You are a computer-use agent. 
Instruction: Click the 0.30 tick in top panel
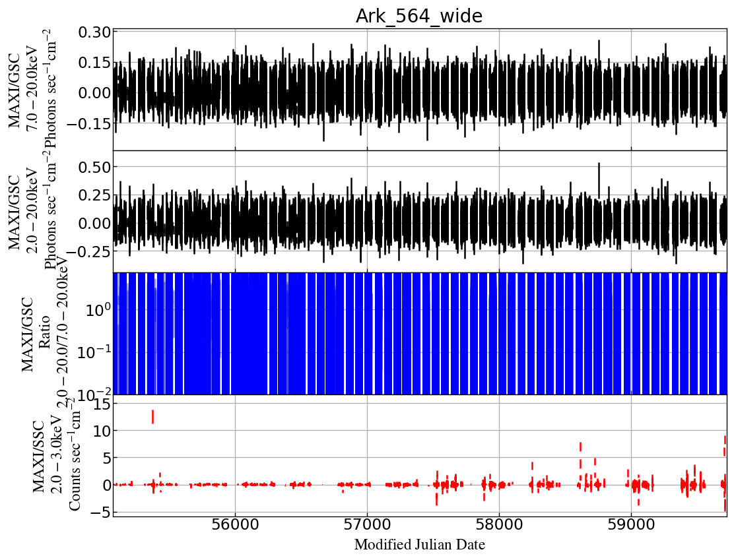tap(94, 32)
